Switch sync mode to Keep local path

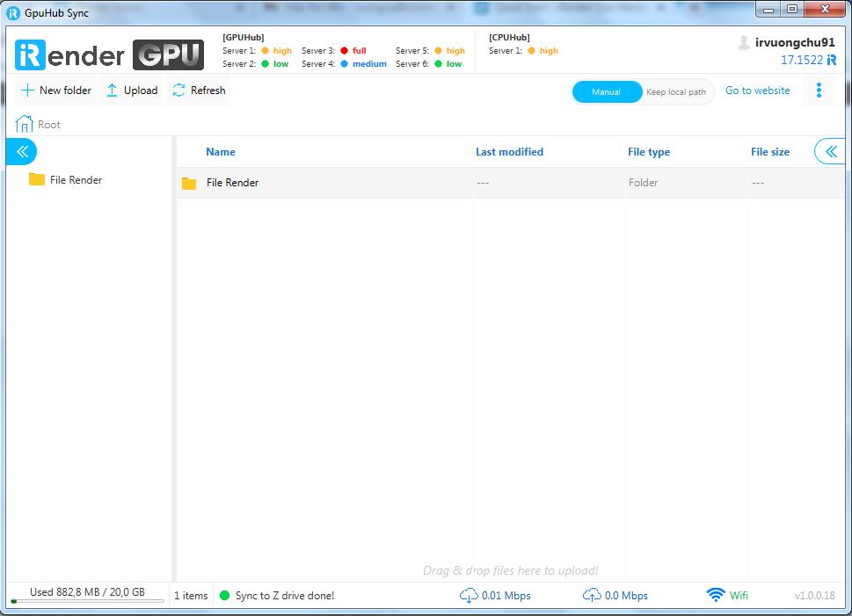(675, 91)
